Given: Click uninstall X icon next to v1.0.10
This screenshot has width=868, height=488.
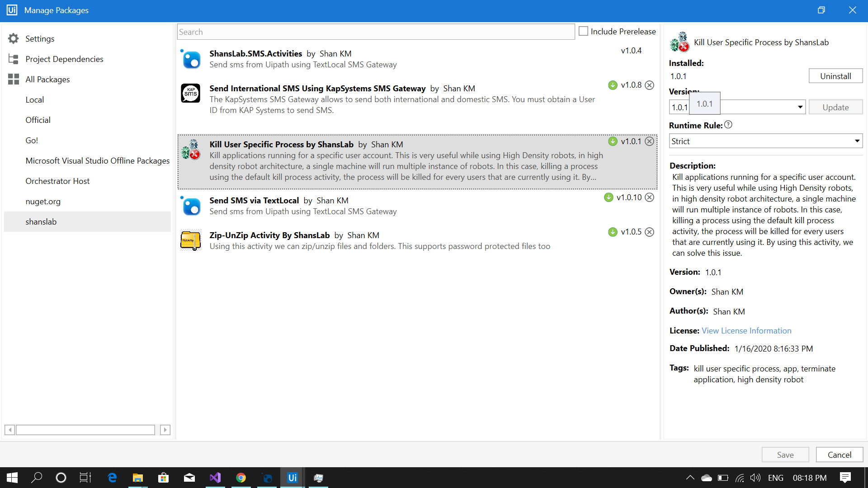Looking at the screenshot, I should (x=650, y=197).
